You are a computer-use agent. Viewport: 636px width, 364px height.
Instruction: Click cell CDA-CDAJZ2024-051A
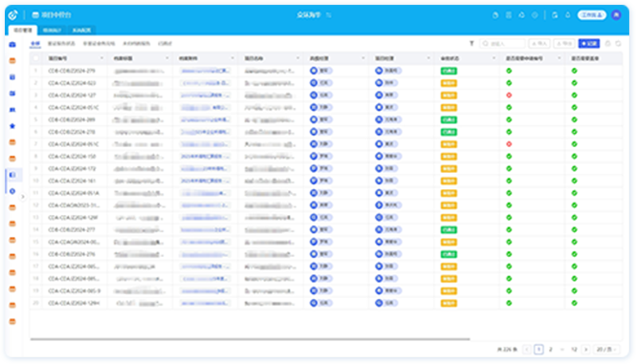(74, 193)
